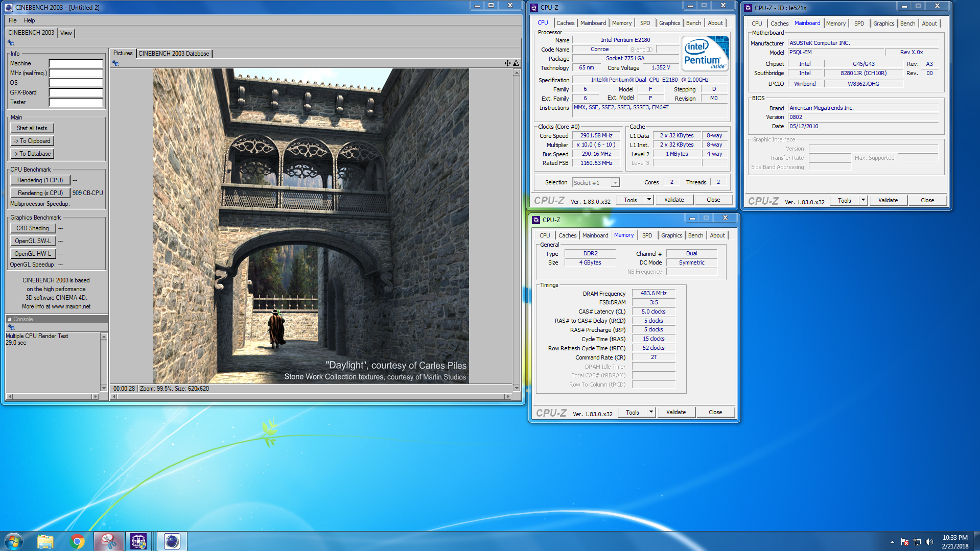Click the triangle icon above picture scrollbar
Image resolution: width=980 pixels, height=551 pixels.
point(516,63)
